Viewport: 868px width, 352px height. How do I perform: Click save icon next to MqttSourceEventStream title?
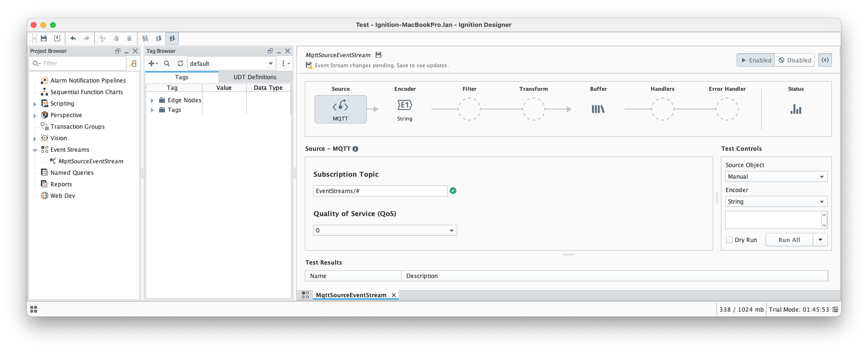[x=378, y=55]
